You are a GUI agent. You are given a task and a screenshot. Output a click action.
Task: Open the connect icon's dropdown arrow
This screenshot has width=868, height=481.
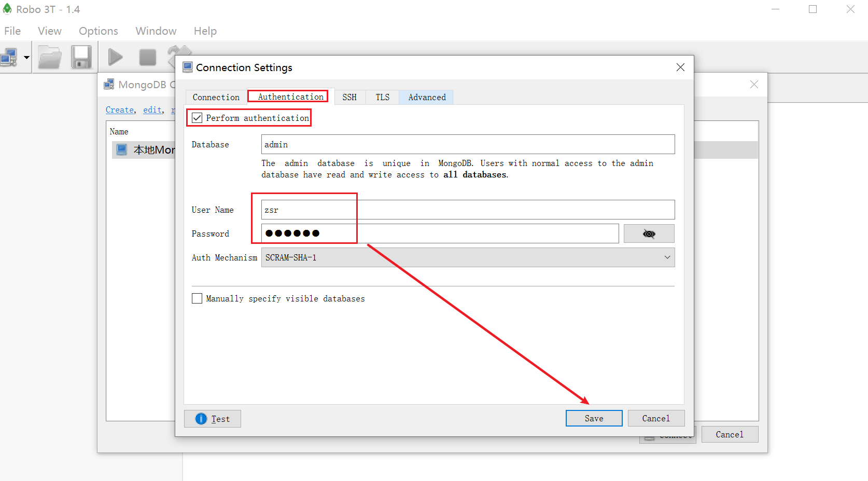tap(26, 58)
